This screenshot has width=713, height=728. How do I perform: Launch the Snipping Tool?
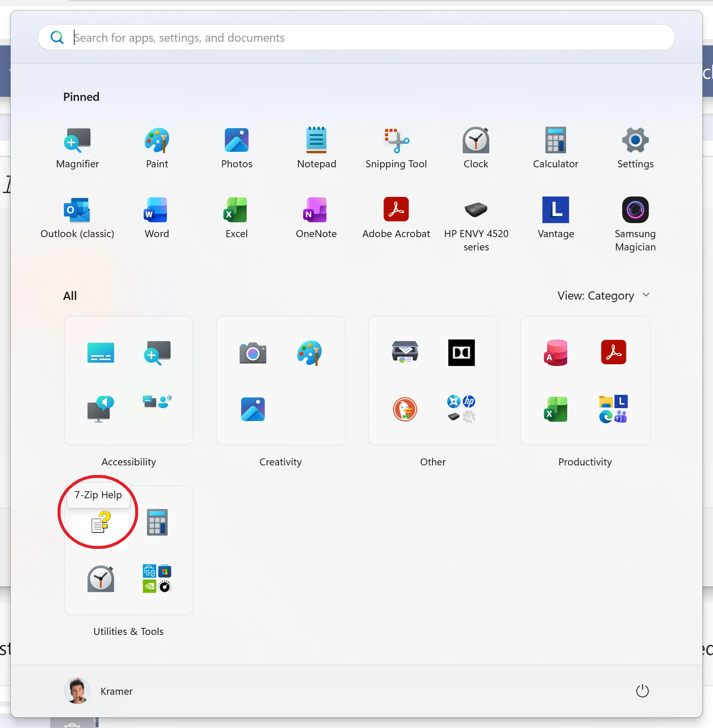tap(396, 149)
